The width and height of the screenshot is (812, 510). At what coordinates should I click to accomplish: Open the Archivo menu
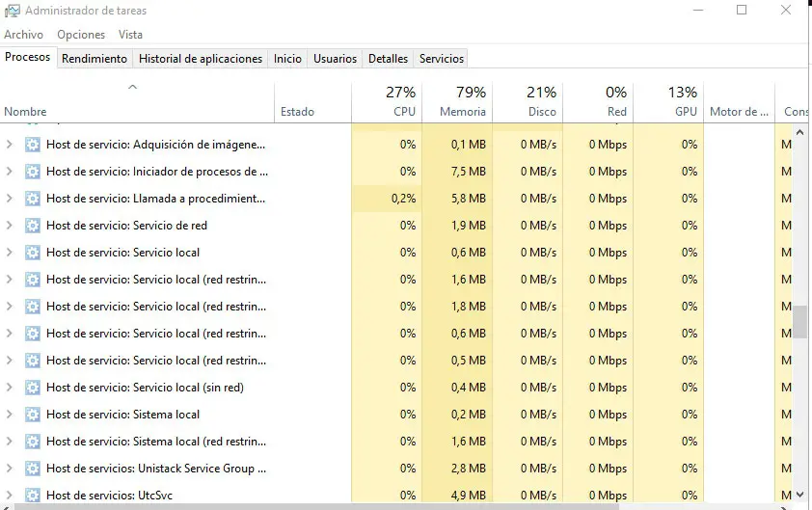tap(24, 35)
